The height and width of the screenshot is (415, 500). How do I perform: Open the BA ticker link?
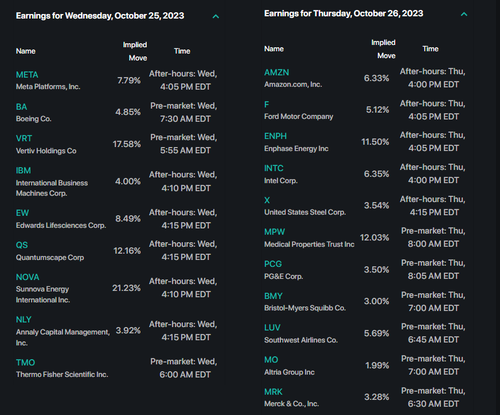pyautogui.click(x=22, y=107)
